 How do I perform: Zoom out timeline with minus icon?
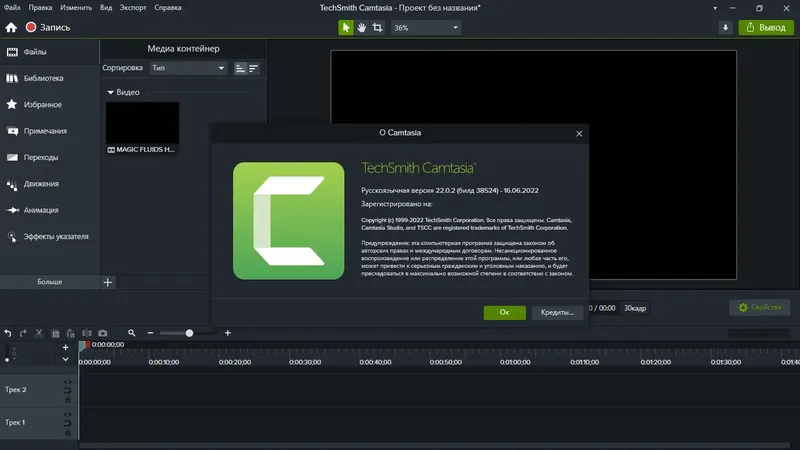coord(150,333)
